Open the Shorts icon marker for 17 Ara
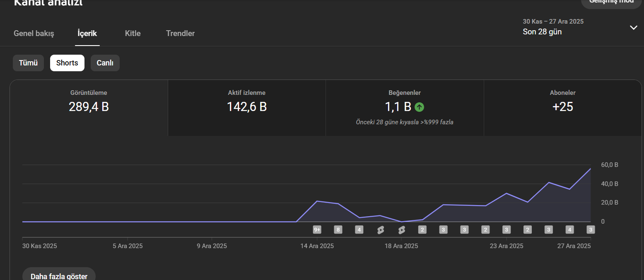Screen dimensions: 644x280 (381, 230)
